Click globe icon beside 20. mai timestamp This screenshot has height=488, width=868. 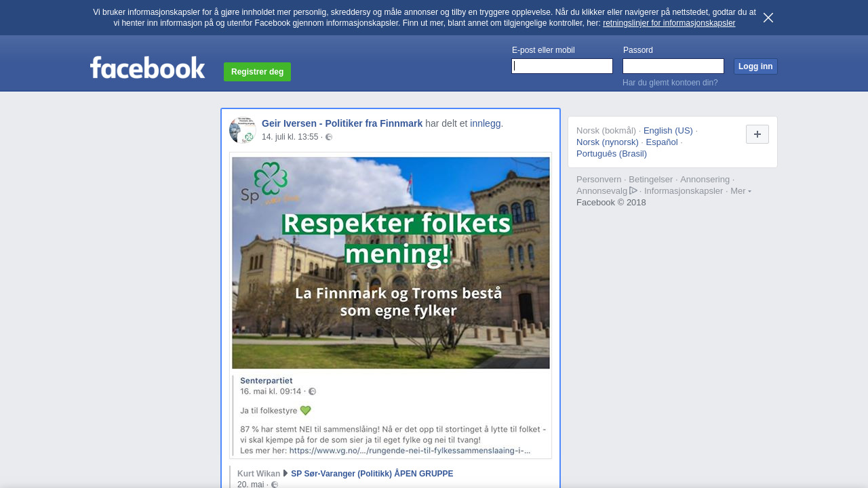click(275, 485)
